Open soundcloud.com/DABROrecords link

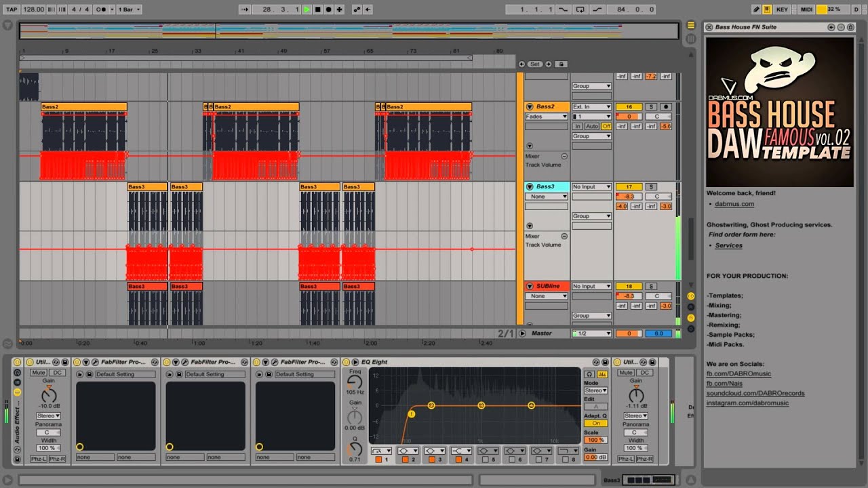pyautogui.click(x=755, y=393)
